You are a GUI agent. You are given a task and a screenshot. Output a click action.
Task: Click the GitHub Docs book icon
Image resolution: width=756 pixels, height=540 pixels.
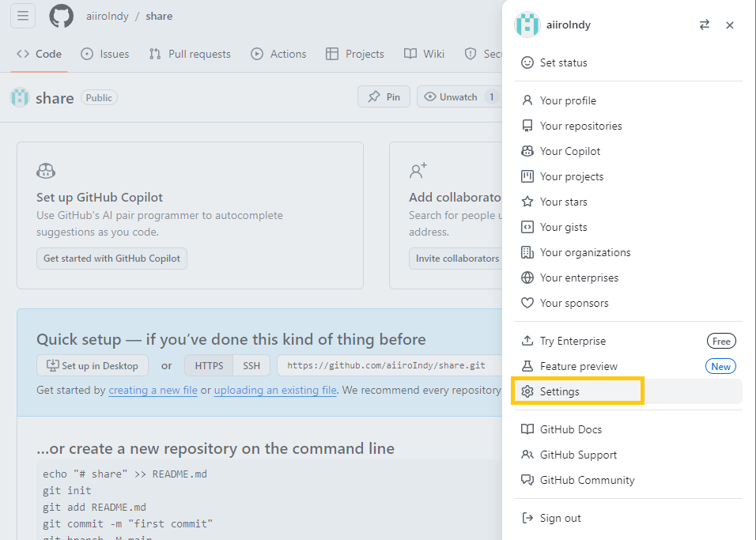tap(527, 429)
